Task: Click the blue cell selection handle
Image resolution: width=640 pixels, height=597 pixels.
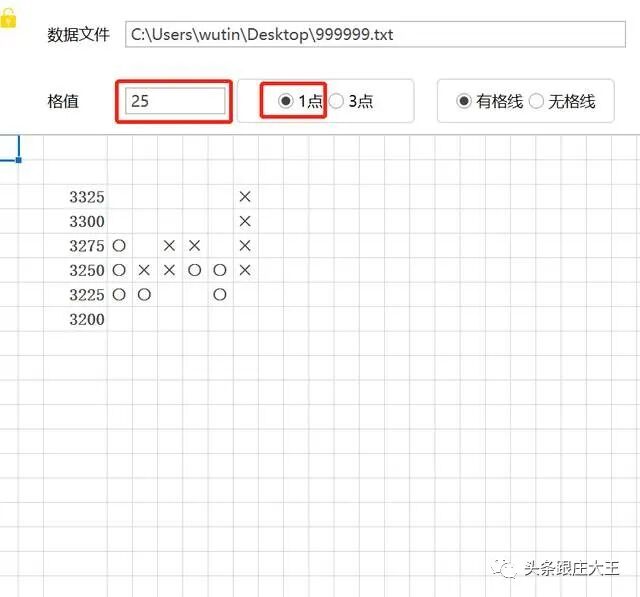Action: click(19, 160)
